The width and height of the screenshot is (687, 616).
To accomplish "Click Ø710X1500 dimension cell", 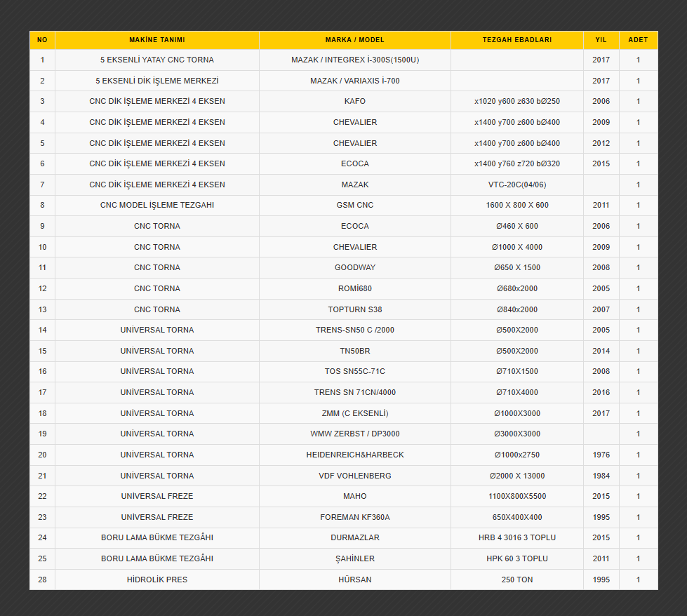I will (517, 372).
